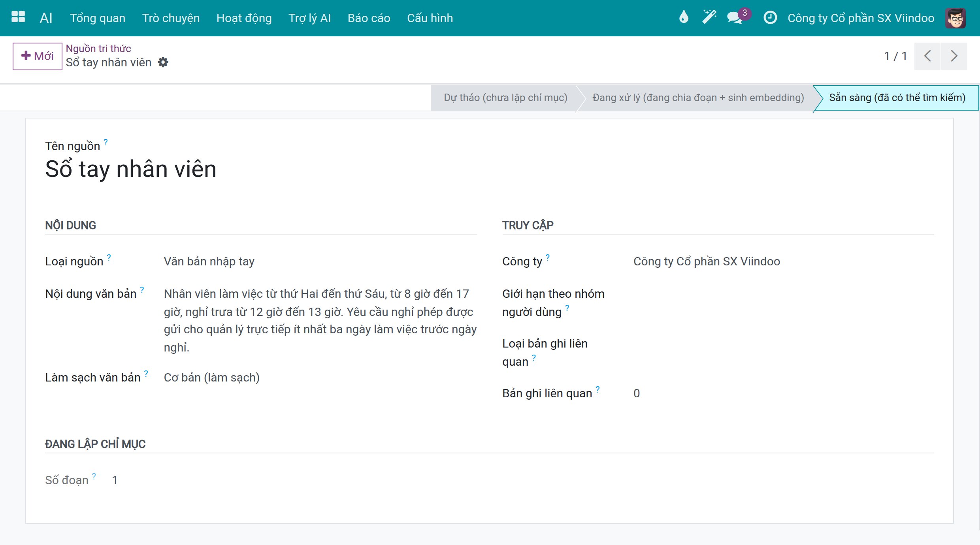Click the magic wand icon
Image resolution: width=980 pixels, height=545 pixels.
coord(709,17)
